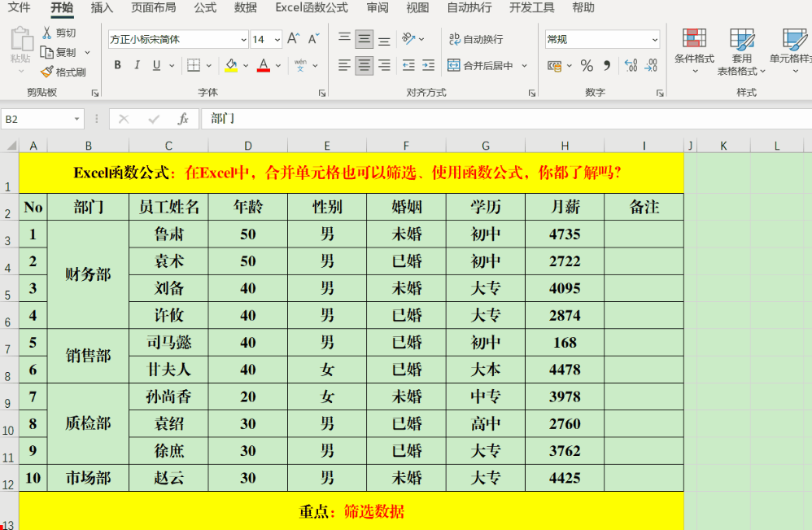The height and width of the screenshot is (530, 812).
Task: Switch to the 审阅 (Review) tab
Action: (x=377, y=7)
